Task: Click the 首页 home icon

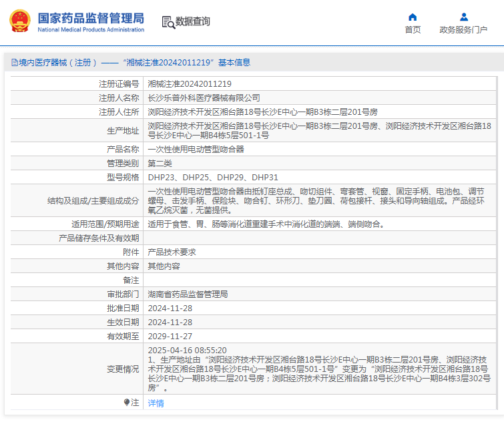Action: tap(413, 17)
